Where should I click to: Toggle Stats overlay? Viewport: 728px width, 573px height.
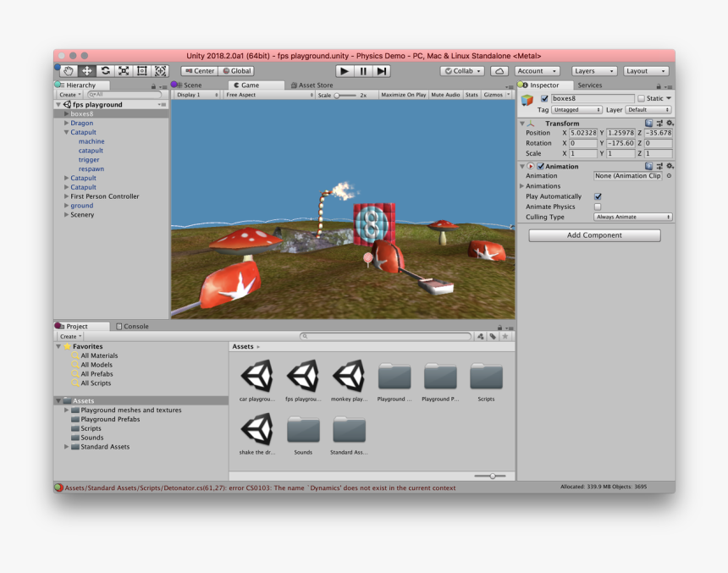pos(472,95)
